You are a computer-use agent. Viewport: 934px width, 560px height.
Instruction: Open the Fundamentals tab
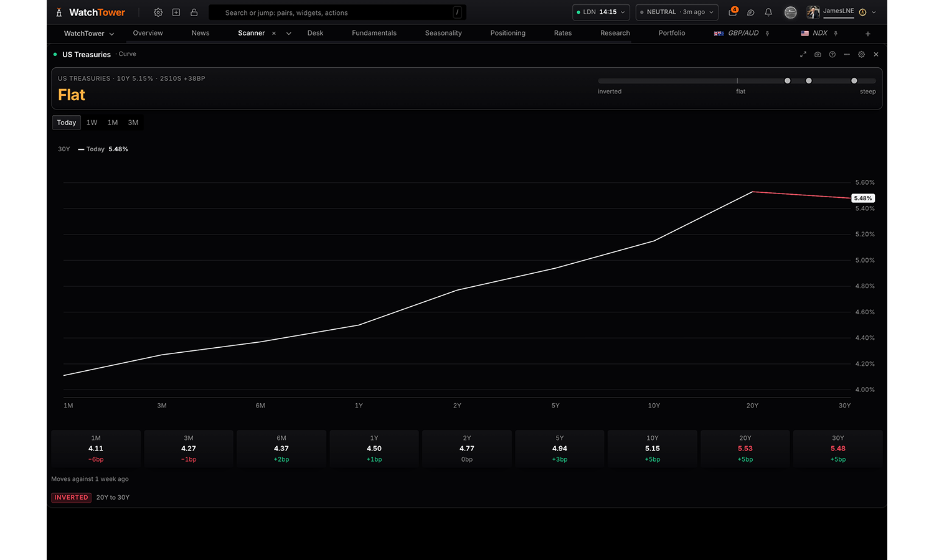(374, 34)
